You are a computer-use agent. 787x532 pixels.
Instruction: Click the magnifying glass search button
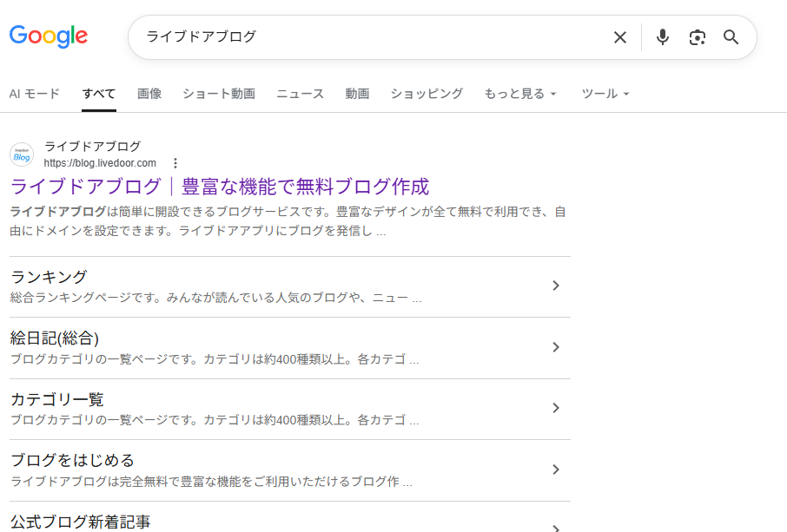(x=731, y=37)
